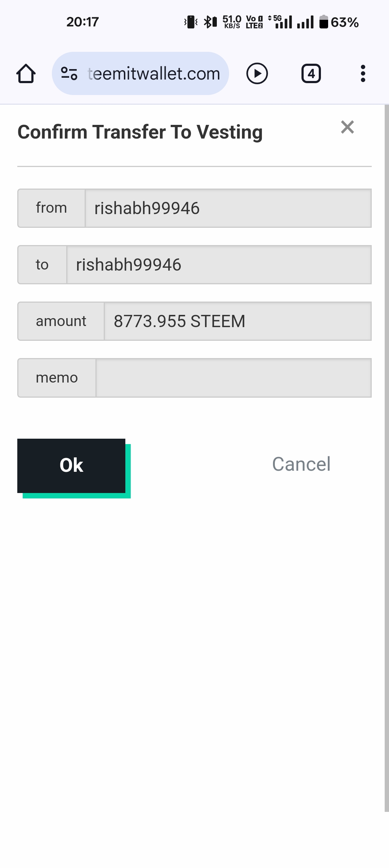Open the three-dot browser menu
389x868 pixels.
pyautogui.click(x=363, y=73)
